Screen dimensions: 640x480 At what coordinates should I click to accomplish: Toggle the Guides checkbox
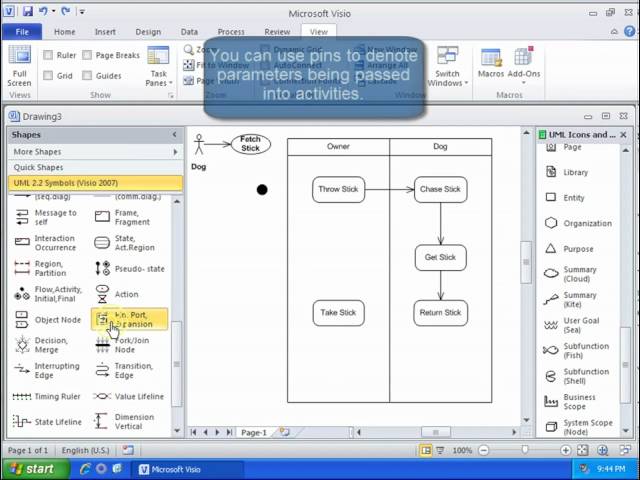pos(87,76)
